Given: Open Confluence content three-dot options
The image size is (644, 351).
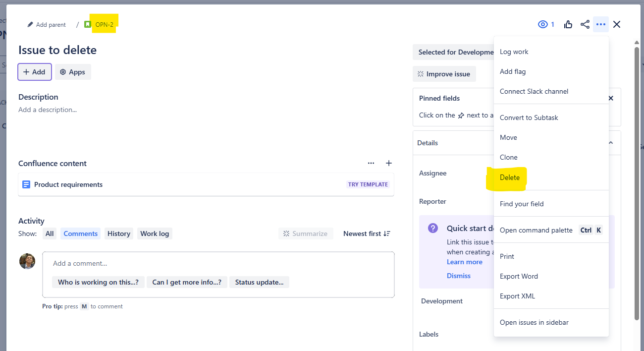Looking at the screenshot, I should pyautogui.click(x=371, y=163).
